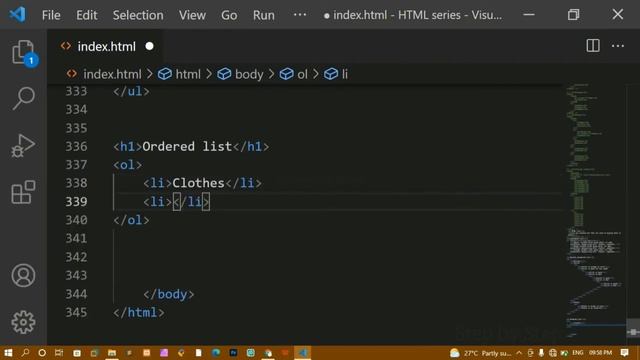The image size is (640, 360).
Task: Click the taskbar clock showing 09:58 PM
Action: pyautogui.click(x=600, y=353)
